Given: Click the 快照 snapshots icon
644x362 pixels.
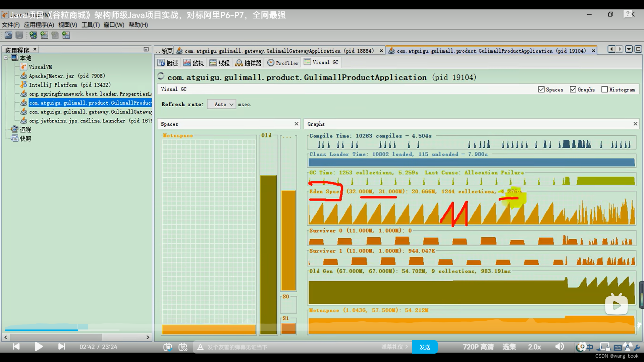Looking at the screenshot, I should 14,138.
